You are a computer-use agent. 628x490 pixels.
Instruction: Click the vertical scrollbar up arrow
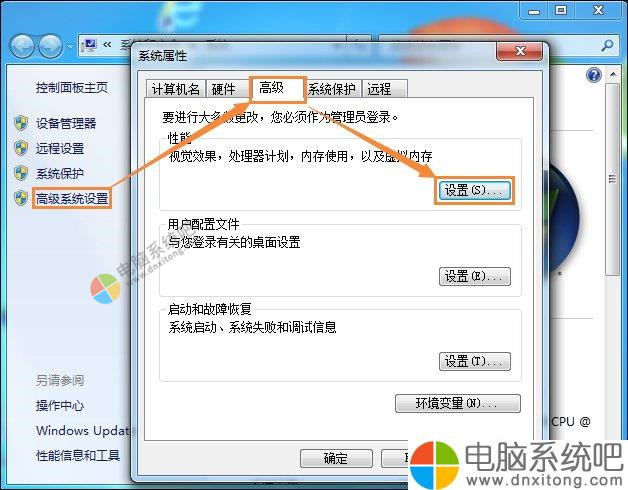(613, 75)
